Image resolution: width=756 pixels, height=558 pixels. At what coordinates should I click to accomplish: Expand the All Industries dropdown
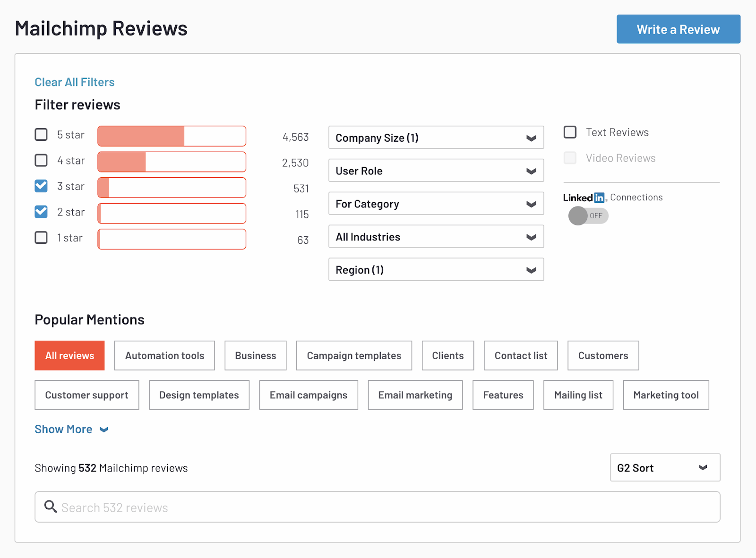pyautogui.click(x=436, y=237)
